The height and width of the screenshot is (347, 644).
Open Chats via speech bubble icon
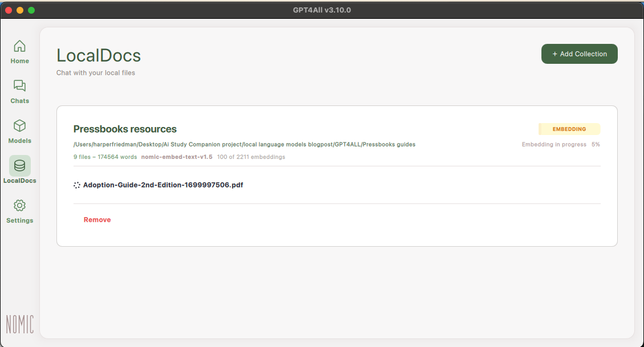click(x=19, y=86)
